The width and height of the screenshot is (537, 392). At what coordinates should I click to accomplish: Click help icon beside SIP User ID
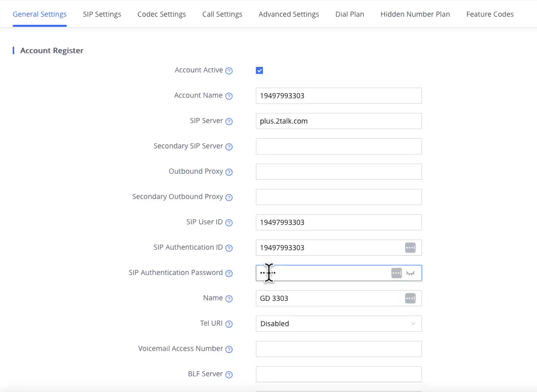(x=229, y=223)
